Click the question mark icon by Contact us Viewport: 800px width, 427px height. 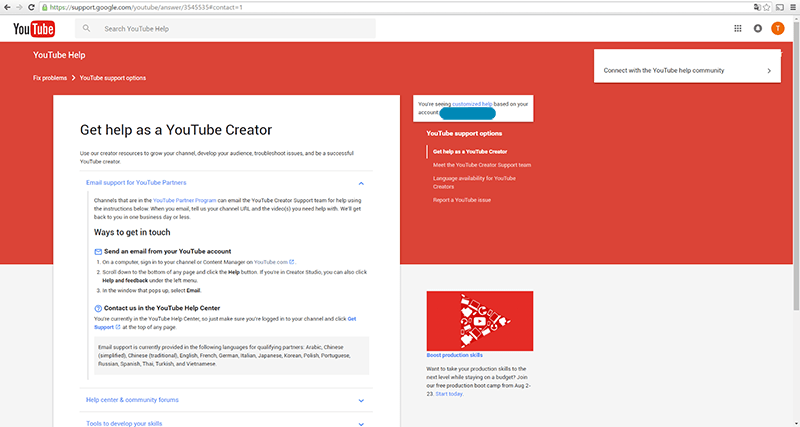pos(98,309)
